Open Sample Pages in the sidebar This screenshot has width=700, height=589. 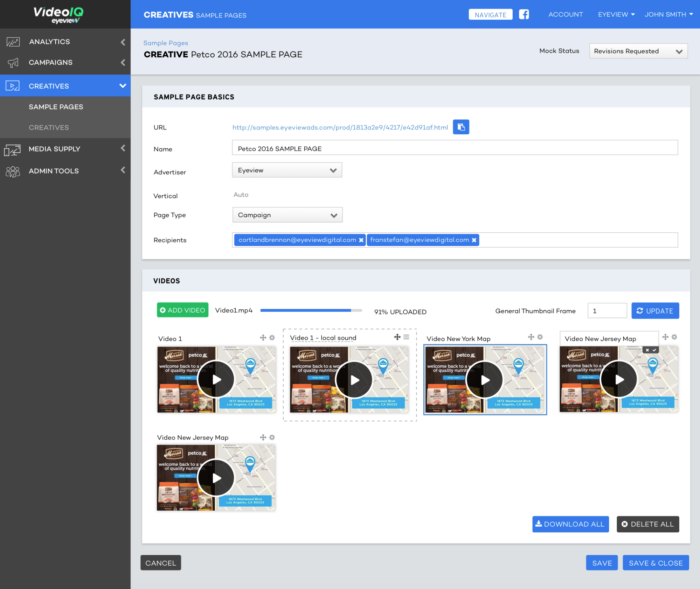click(56, 107)
